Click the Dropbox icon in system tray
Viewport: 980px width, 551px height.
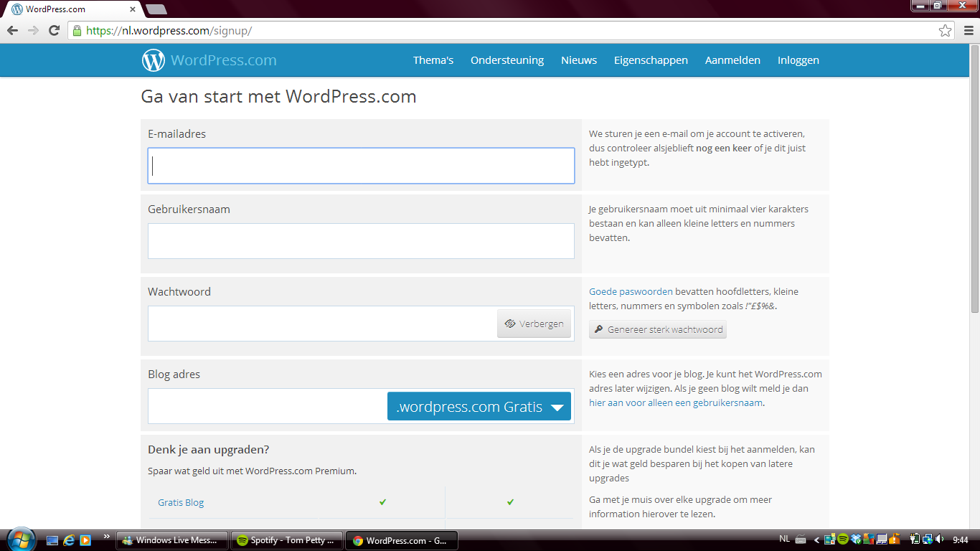click(x=855, y=540)
